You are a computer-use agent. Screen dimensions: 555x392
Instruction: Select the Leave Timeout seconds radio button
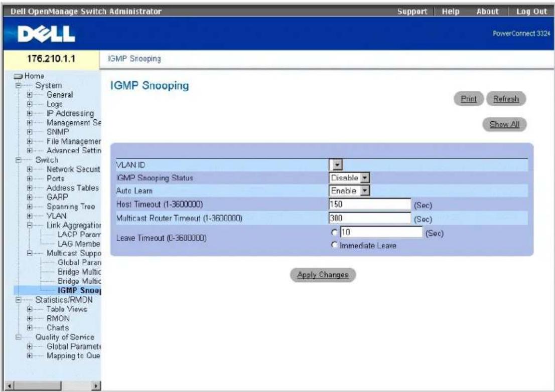tap(335, 232)
